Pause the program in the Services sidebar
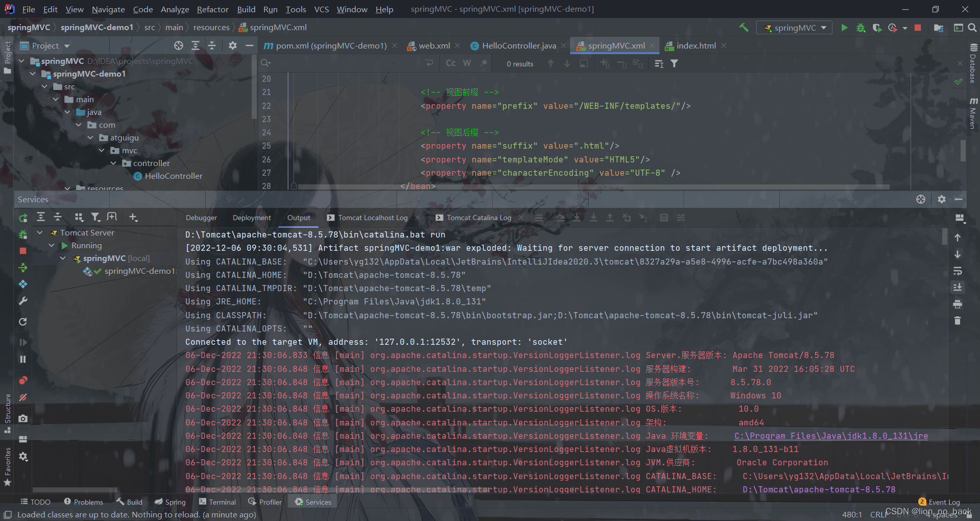The image size is (980, 521). tap(23, 359)
